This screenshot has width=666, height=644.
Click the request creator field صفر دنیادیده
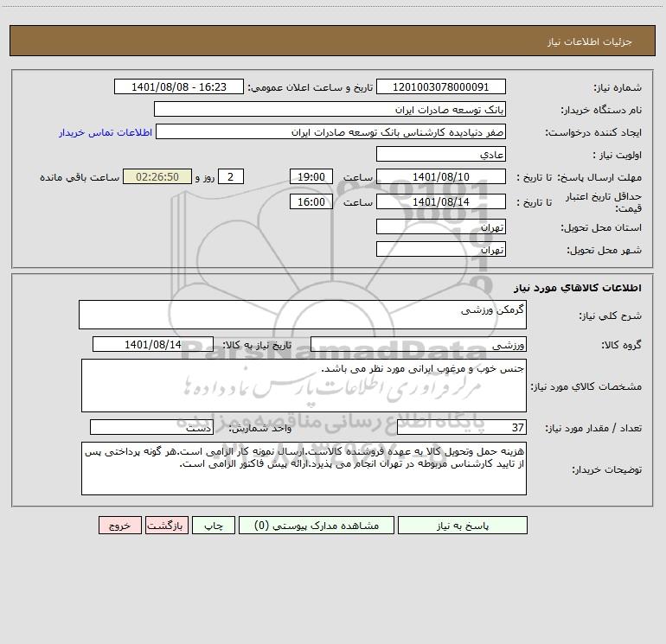pyautogui.click(x=331, y=131)
